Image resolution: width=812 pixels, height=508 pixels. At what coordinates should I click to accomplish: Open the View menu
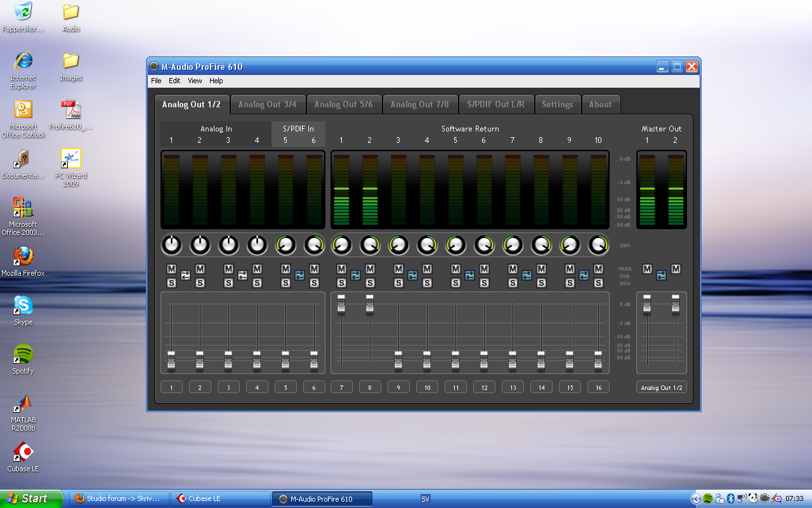coord(195,81)
